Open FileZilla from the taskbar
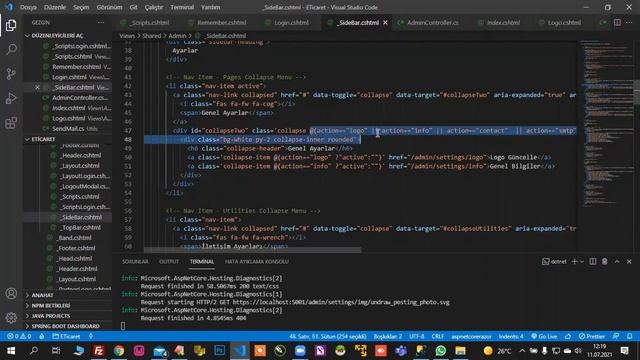 [x=99, y=351]
